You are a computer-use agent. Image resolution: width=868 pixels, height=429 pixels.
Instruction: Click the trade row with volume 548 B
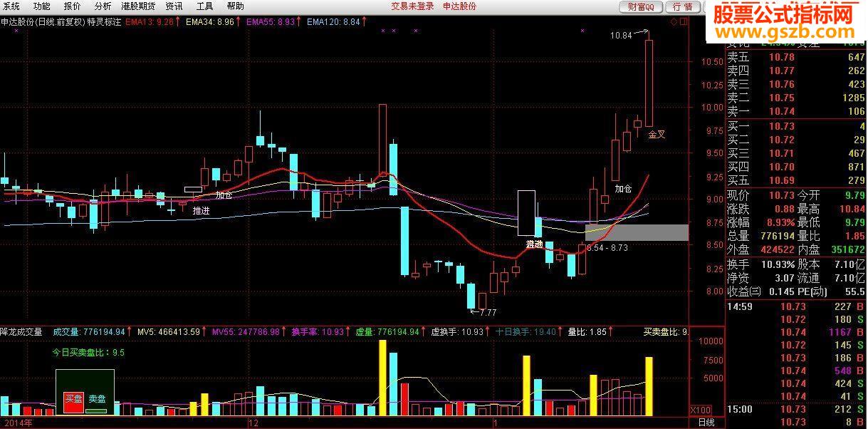point(796,371)
